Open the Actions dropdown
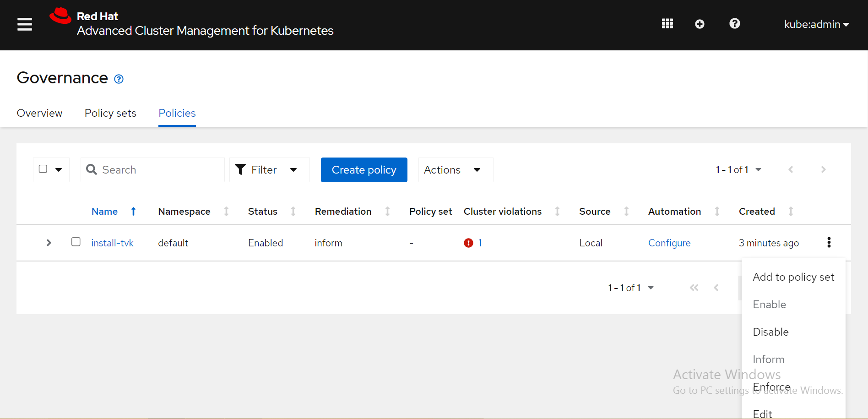 [x=455, y=170]
